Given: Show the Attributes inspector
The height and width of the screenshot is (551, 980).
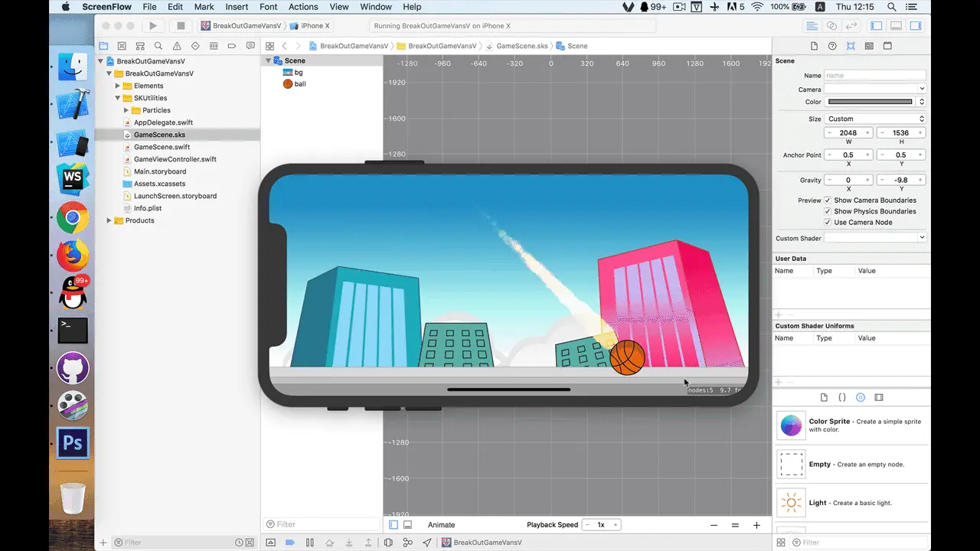Looking at the screenshot, I should coord(851,46).
